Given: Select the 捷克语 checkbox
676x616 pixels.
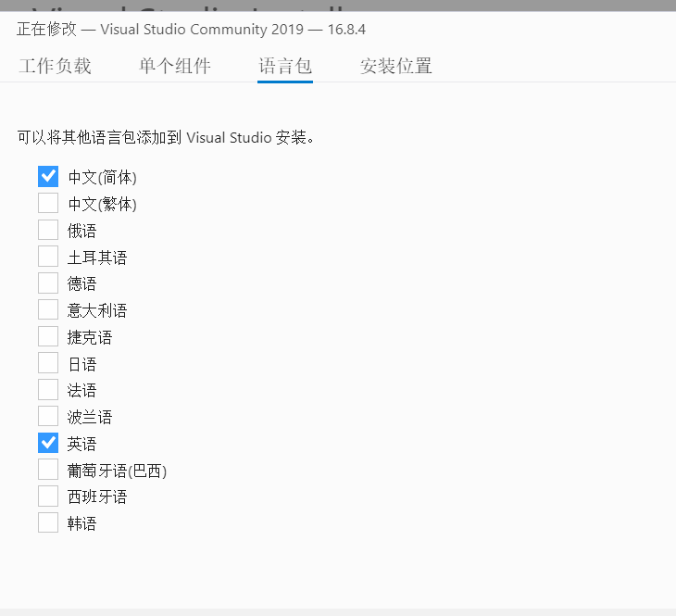Looking at the screenshot, I should 48,336.
